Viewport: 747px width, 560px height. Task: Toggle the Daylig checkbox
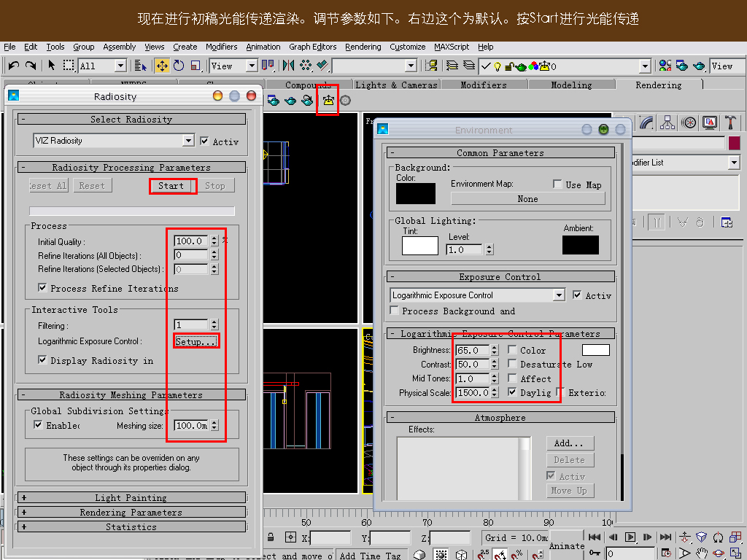[x=512, y=392]
